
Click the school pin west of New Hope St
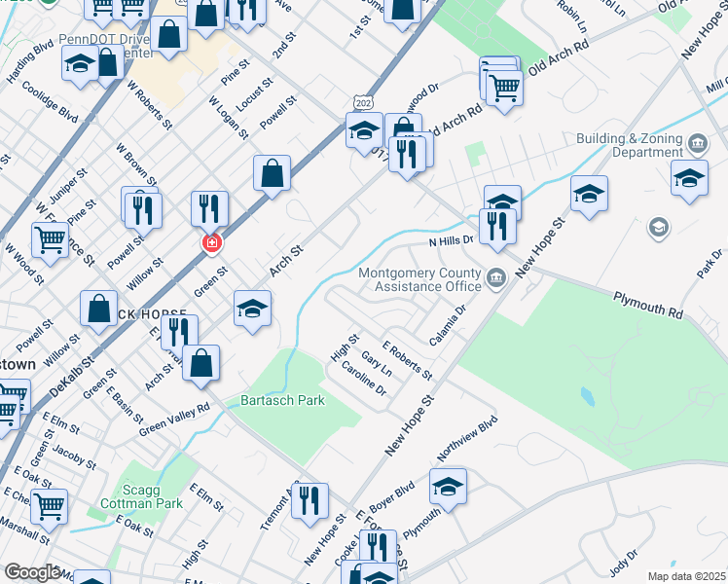pos(589,195)
